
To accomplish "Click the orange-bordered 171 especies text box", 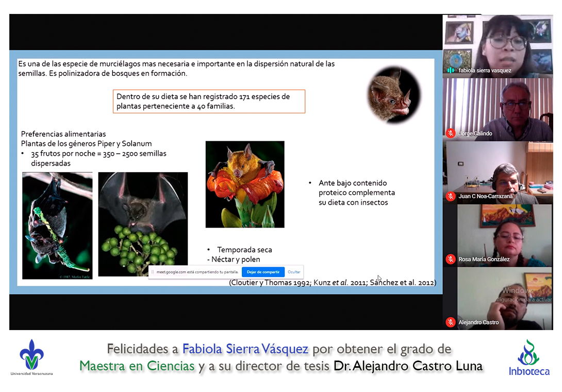I will pyautogui.click(x=209, y=102).
